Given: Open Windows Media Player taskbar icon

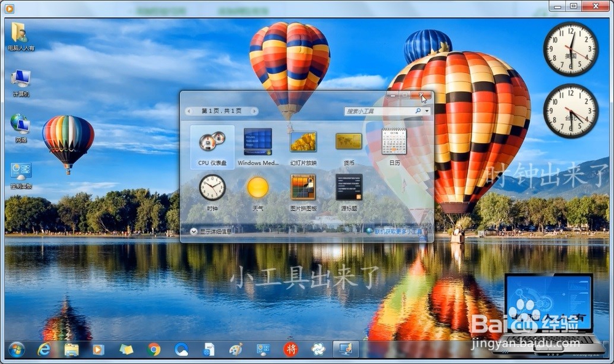Looking at the screenshot, I should tap(98, 349).
